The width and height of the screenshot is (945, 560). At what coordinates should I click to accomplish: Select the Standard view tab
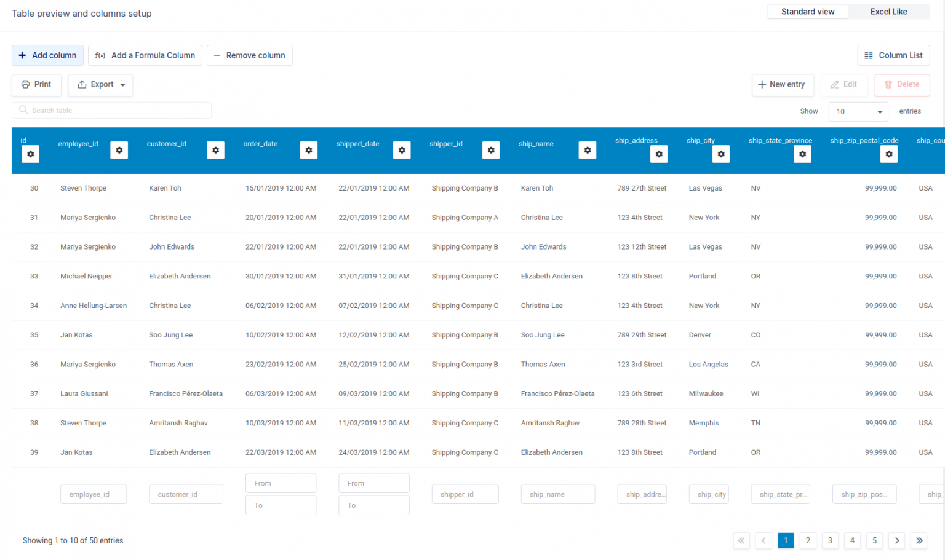click(x=807, y=12)
